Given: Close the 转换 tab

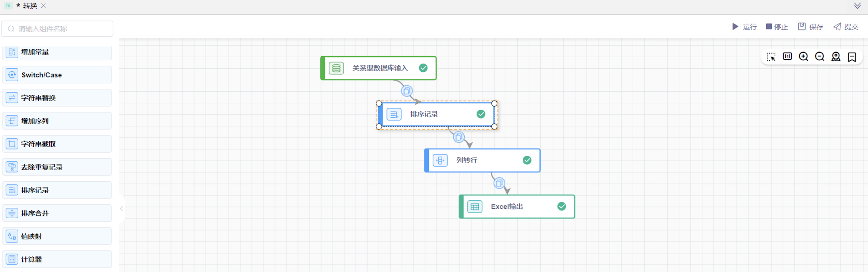Looking at the screenshot, I should [x=44, y=6].
